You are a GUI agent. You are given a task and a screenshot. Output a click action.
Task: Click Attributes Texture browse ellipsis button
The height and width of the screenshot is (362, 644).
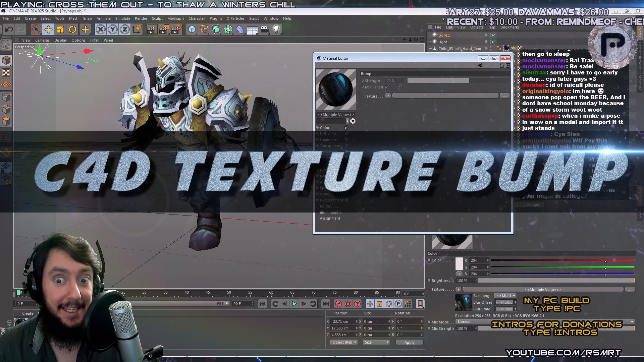[630, 289]
